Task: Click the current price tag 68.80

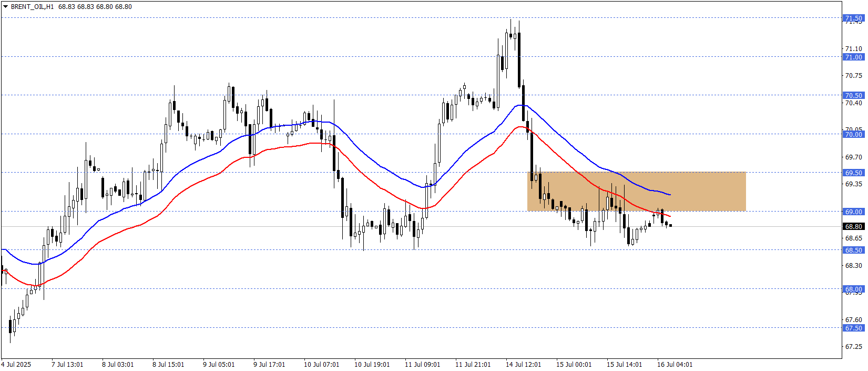Action: pos(853,226)
